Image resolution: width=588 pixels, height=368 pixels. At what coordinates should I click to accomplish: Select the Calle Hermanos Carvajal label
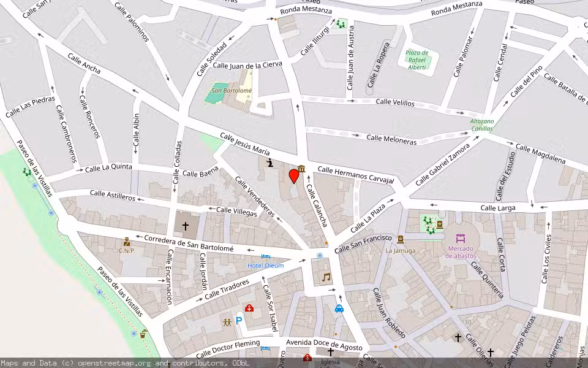pyautogui.click(x=356, y=175)
